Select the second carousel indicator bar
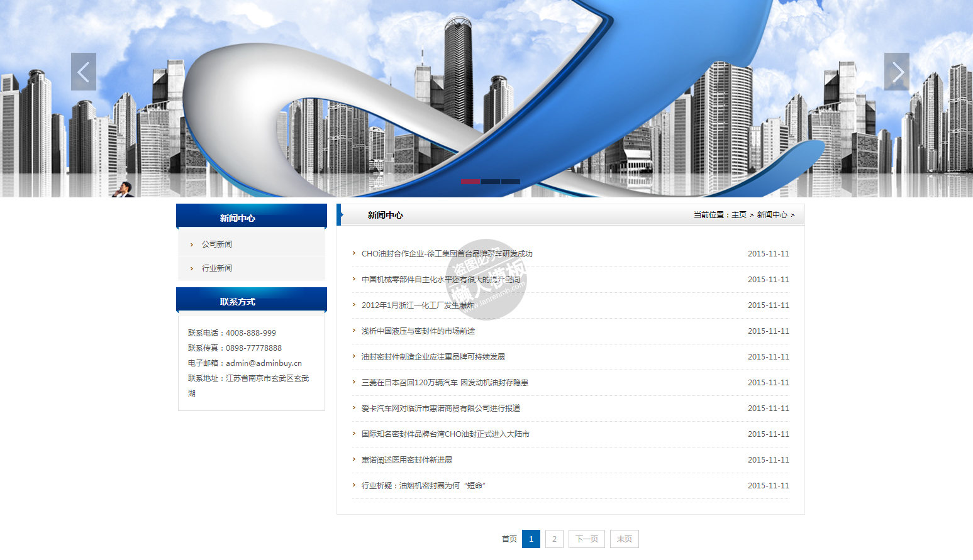 491,182
